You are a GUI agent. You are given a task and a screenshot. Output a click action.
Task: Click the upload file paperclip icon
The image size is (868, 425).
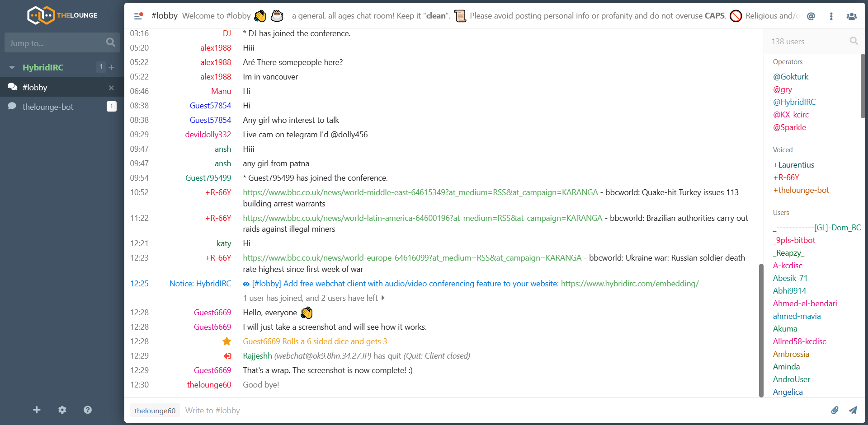tap(835, 410)
